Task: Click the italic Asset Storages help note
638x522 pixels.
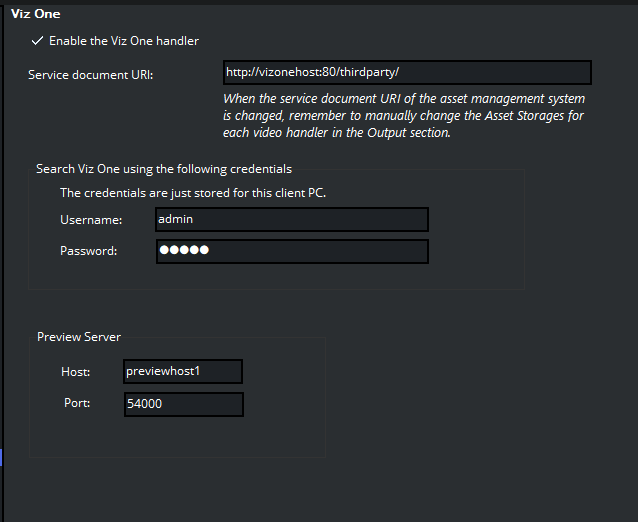Action: (x=404, y=116)
